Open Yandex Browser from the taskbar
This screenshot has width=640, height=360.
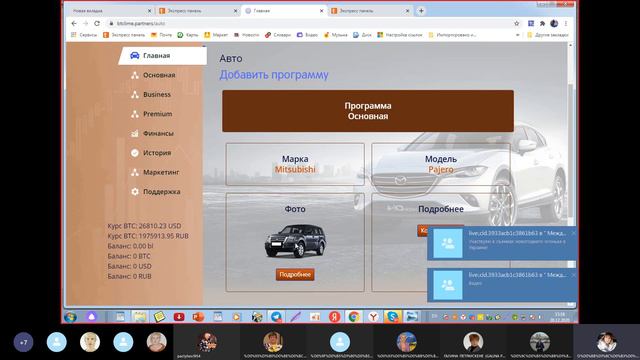click(x=373, y=317)
